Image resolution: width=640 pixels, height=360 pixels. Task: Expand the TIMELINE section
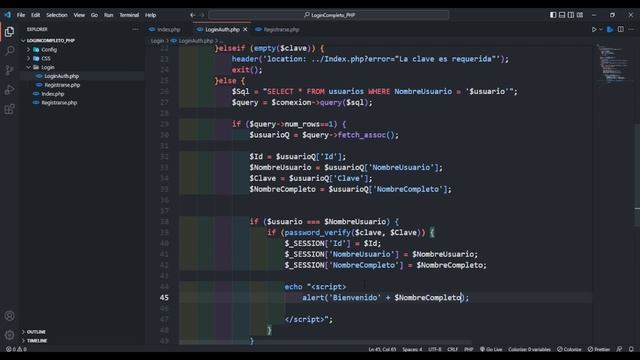point(37,341)
